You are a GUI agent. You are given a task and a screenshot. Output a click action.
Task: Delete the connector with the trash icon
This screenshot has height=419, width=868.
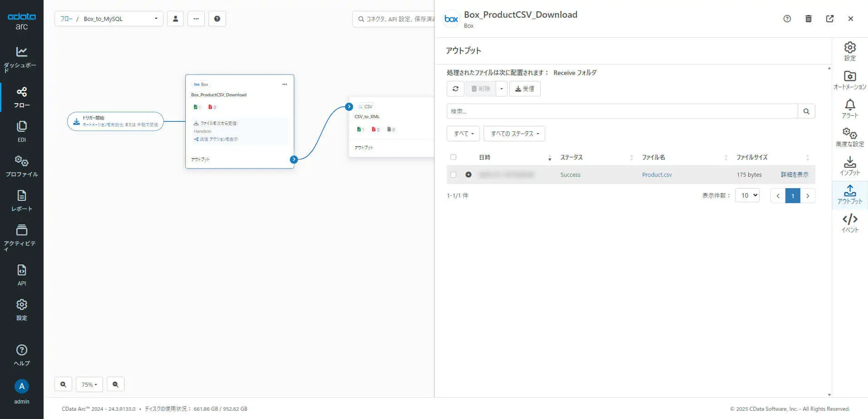[809, 19]
